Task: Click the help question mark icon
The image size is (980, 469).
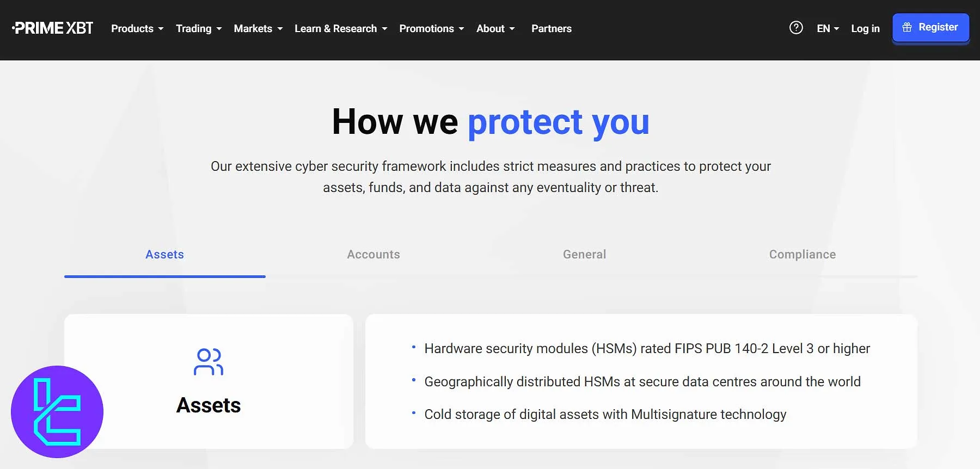Action: click(x=795, y=27)
